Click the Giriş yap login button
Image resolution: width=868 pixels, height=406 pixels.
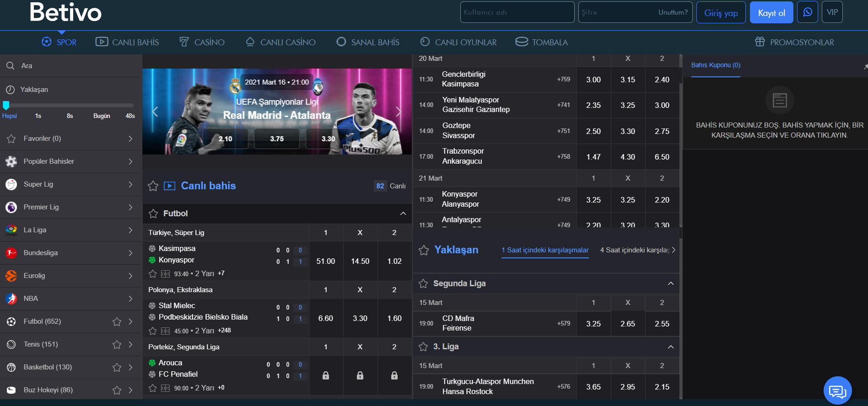pyautogui.click(x=721, y=12)
